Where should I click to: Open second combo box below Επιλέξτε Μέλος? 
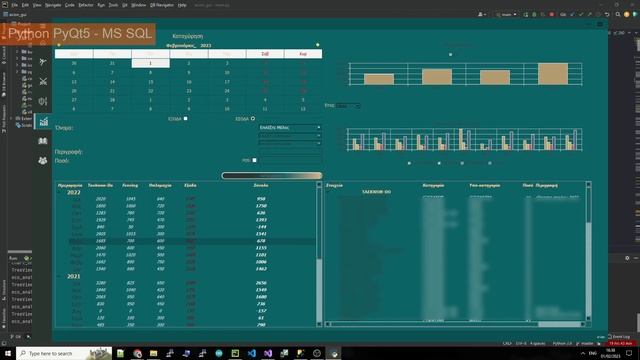(x=290, y=136)
